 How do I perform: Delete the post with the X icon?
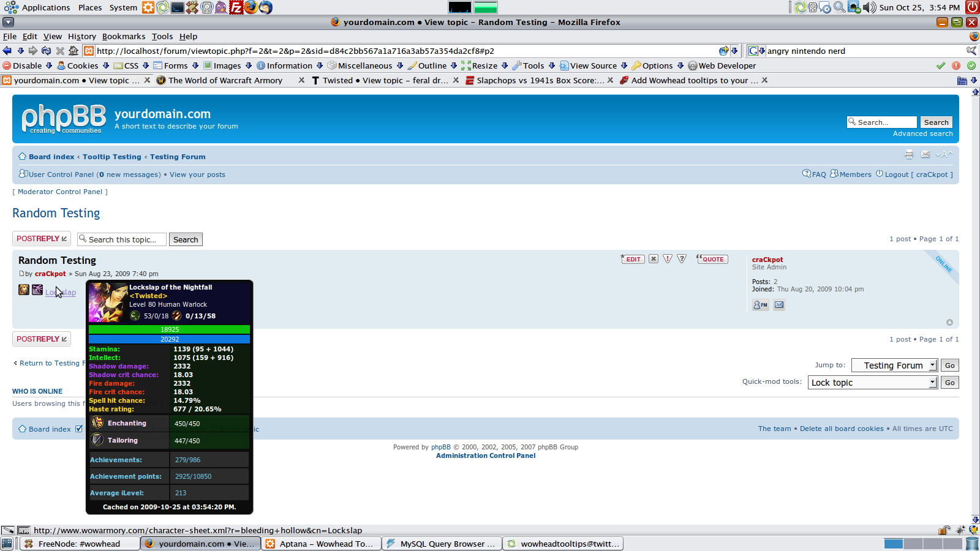coord(654,259)
